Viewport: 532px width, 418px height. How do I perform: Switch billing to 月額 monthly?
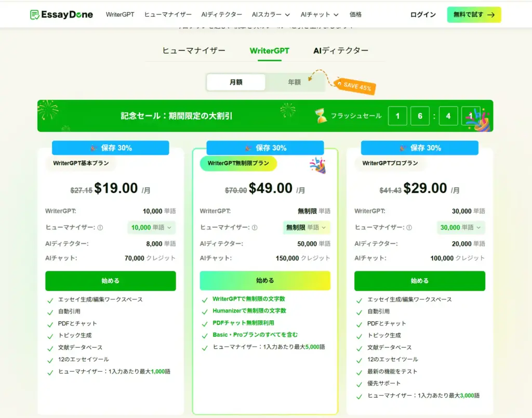[x=236, y=82]
